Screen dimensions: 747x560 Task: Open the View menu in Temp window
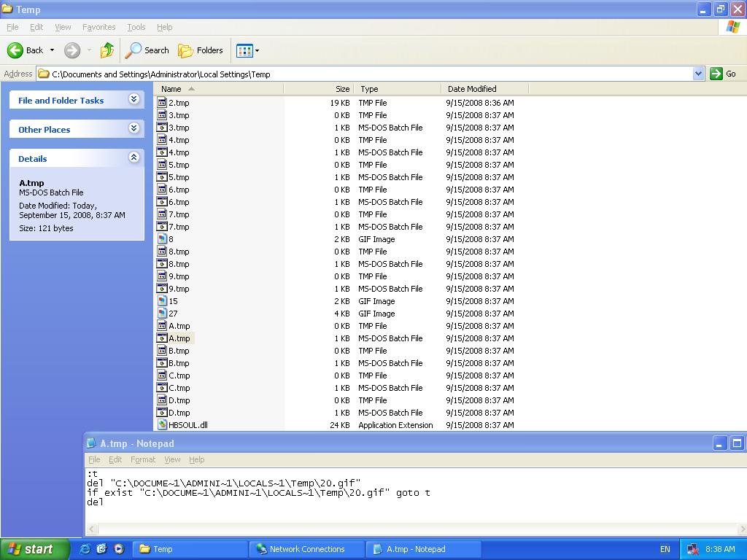[63, 27]
